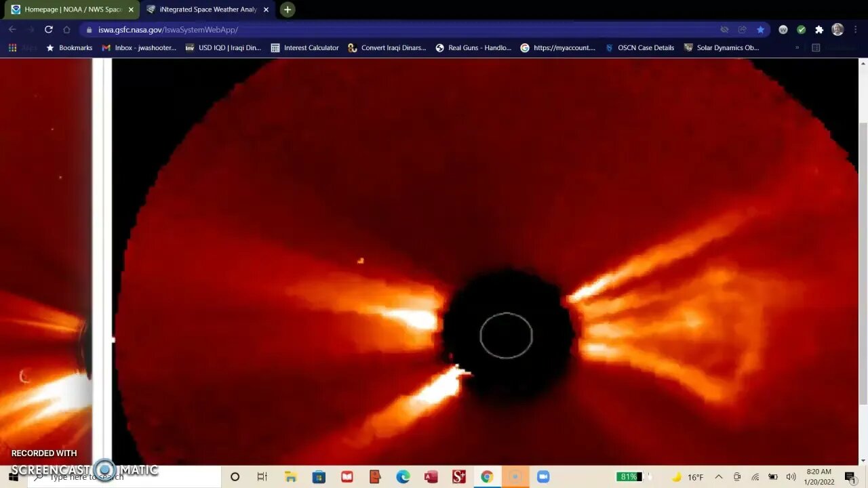The image size is (868, 488).
Task: Open the Apps shortcut in bookmarks bar
Action: pos(22,48)
